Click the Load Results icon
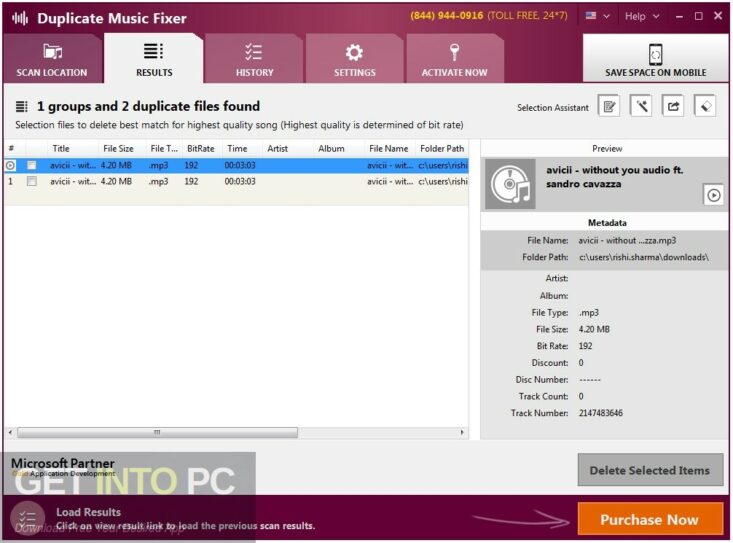Image resolution: width=733 pixels, height=543 pixels. pos(27,517)
